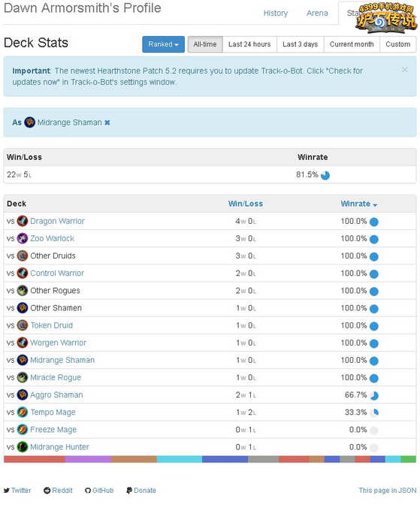This screenshot has height=526, width=420.
Task: Click the Dragon Warrior class icon
Action: click(x=23, y=221)
